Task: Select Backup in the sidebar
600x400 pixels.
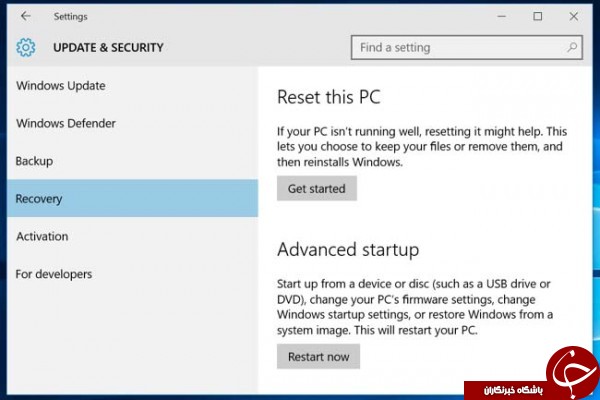Action: click(x=132, y=161)
